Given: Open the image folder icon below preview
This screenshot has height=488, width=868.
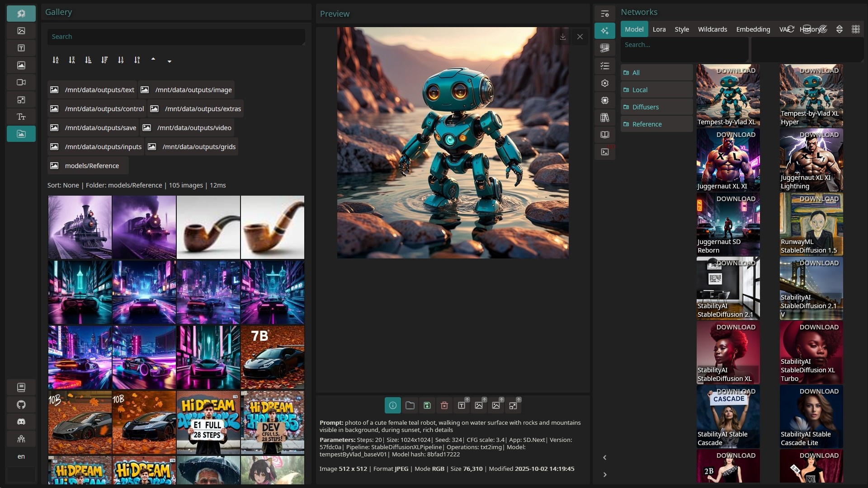Looking at the screenshot, I should [x=410, y=405].
